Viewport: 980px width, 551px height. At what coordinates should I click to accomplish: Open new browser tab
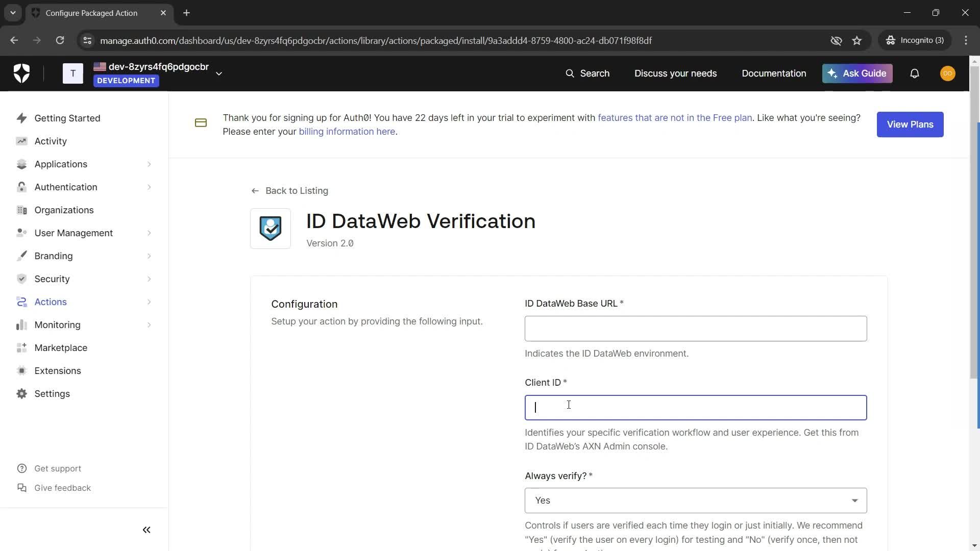tap(186, 13)
